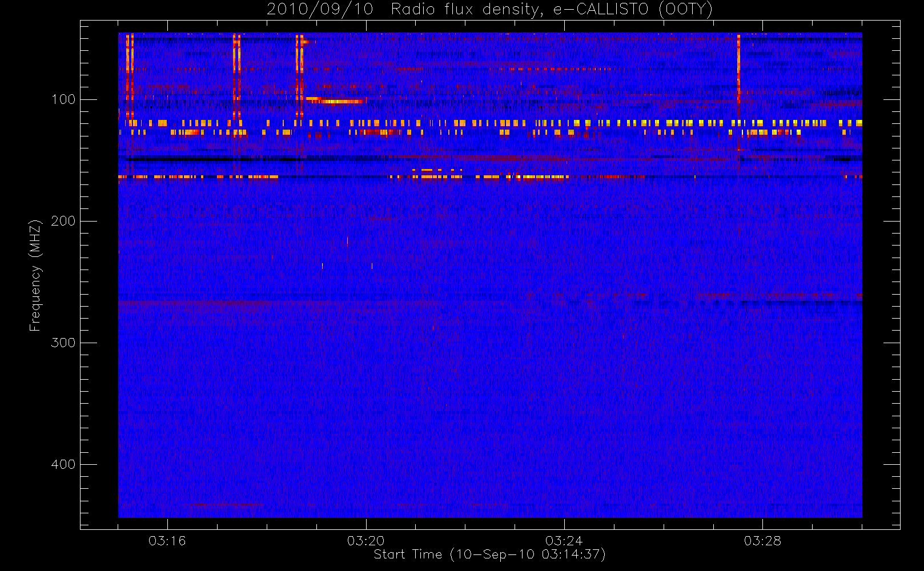Click the bright yellow burst streak near 100 MHz
Image resolution: width=924 pixels, height=571 pixels.
pyautogui.click(x=336, y=100)
